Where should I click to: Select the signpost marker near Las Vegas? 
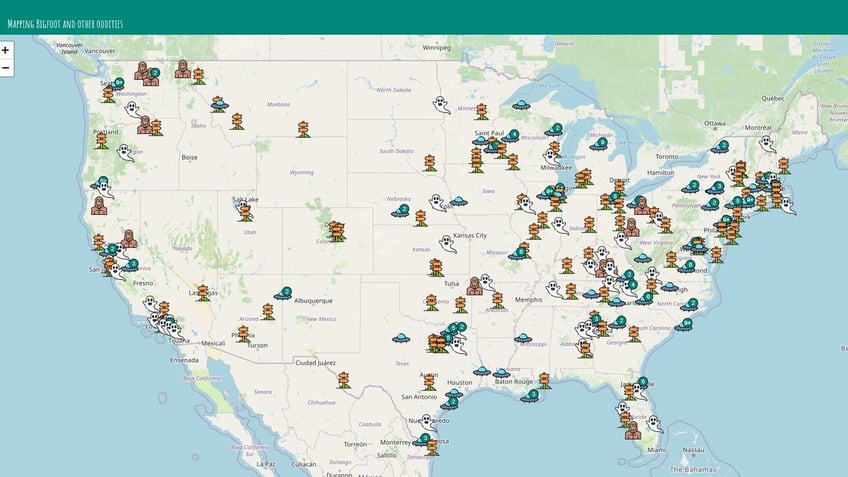tap(203, 292)
